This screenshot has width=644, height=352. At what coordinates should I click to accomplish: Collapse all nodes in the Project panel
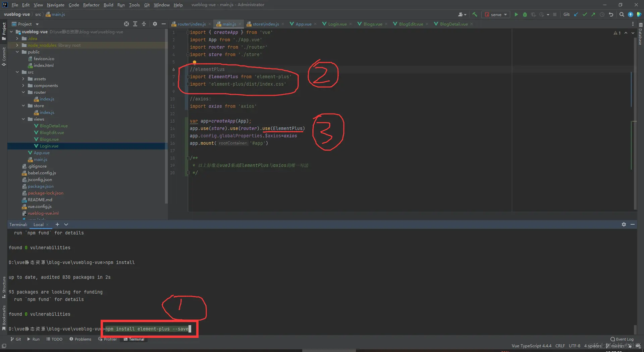(x=144, y=24)
